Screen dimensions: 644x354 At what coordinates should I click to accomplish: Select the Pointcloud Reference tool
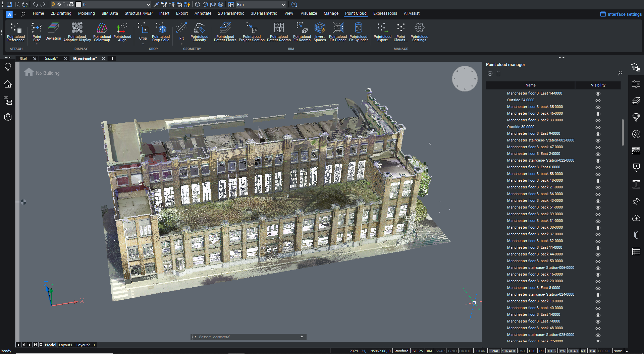[16, 32]
